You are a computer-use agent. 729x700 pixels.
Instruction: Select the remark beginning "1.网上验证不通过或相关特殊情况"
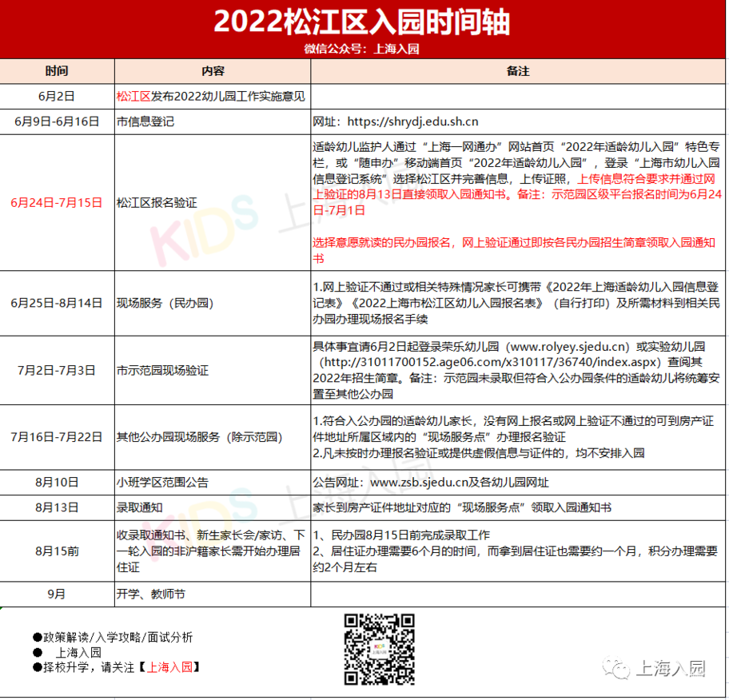click(x=516, y=303)
